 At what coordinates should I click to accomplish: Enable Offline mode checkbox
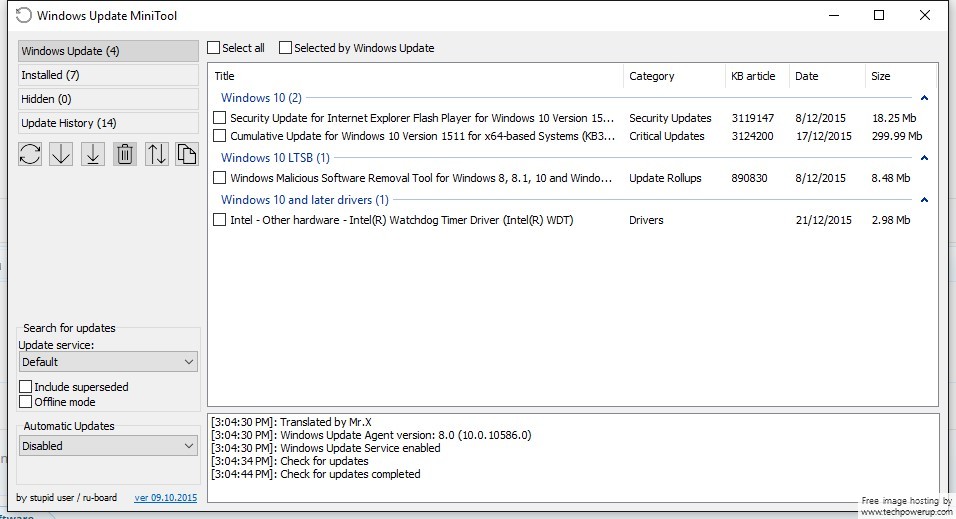point(26,402)
